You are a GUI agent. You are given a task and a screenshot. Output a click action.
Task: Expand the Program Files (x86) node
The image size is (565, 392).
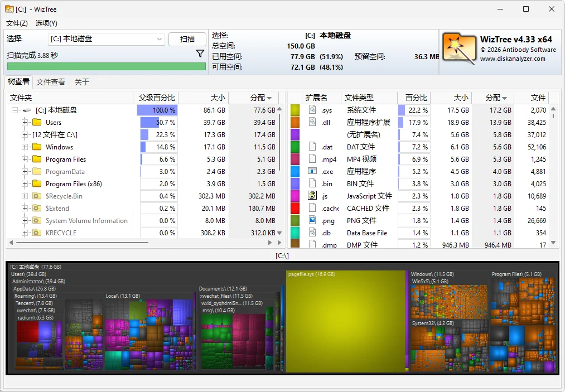click(x=25, y=184)
